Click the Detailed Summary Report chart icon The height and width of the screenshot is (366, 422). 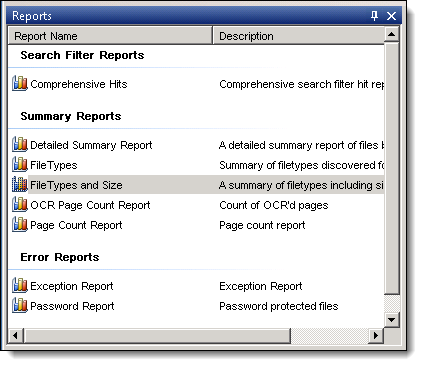[20, 144]
